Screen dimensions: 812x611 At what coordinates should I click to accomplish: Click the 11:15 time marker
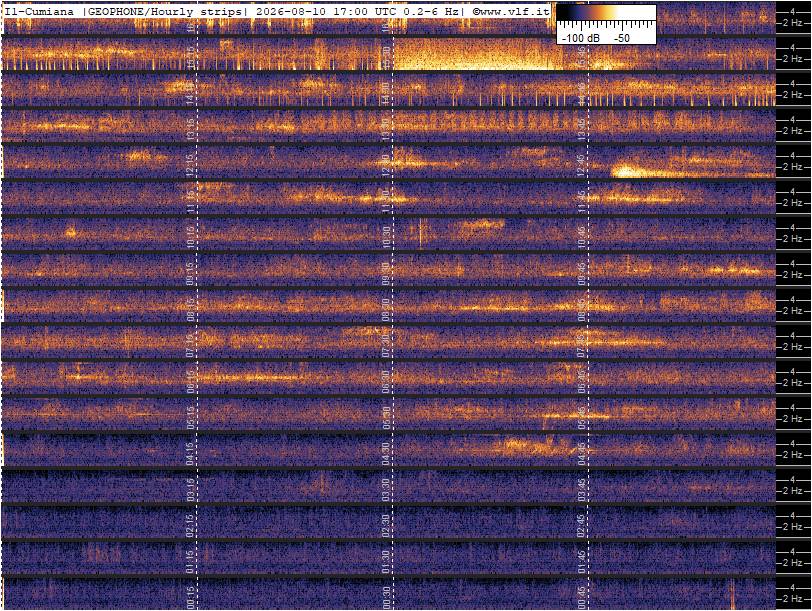pos(191,201)
